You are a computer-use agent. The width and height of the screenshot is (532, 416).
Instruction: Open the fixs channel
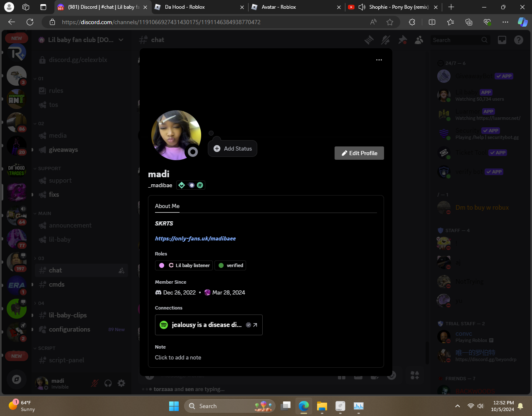pyautogui.click(x=81, y=195)
